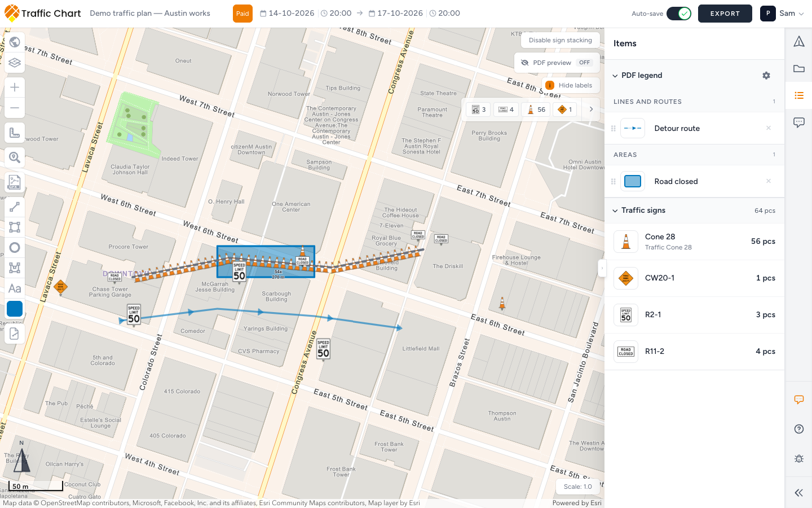Zoom out of the map
The height and width of the screenshot is (508, 812).
(x=15, y=108)
